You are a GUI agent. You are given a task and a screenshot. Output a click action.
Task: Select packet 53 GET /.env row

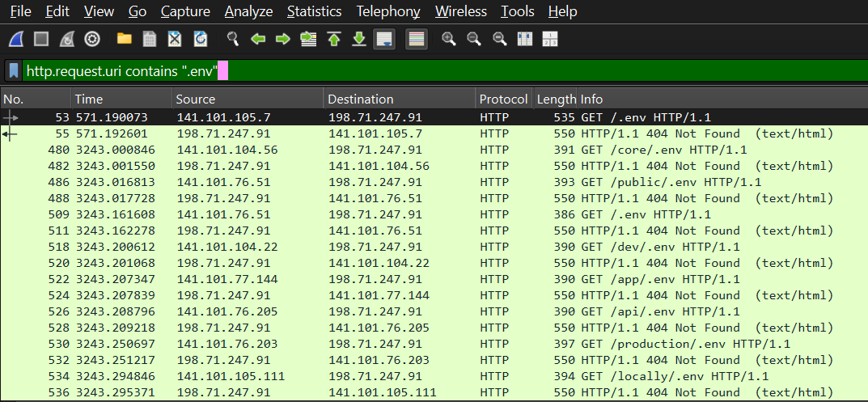434,117
